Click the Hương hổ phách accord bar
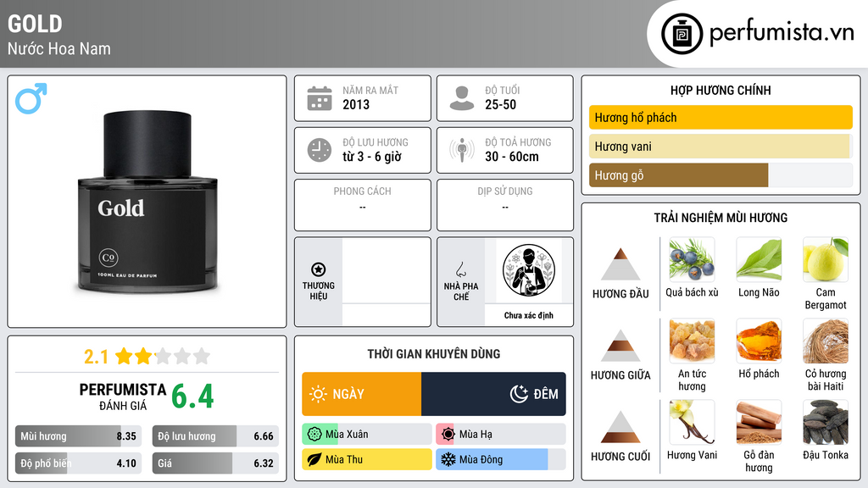The image size is (868, 488). click(x=721, y=117)
